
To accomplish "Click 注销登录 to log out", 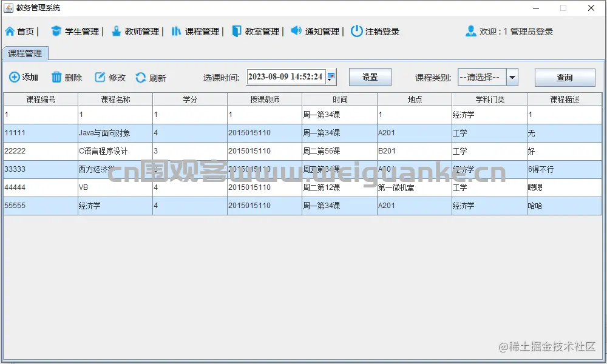I will (x=382, y=32).
